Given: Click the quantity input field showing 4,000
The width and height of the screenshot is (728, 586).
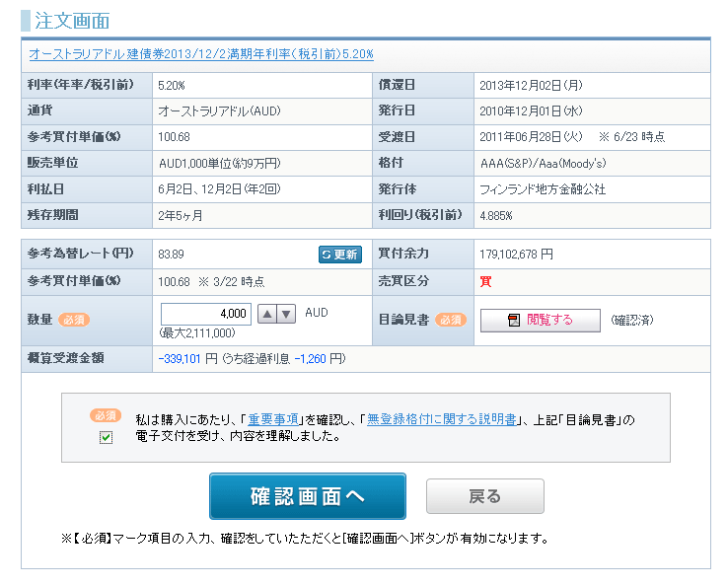Looking at the screenshot, I should pyautogui.click(x=205, y=314).
